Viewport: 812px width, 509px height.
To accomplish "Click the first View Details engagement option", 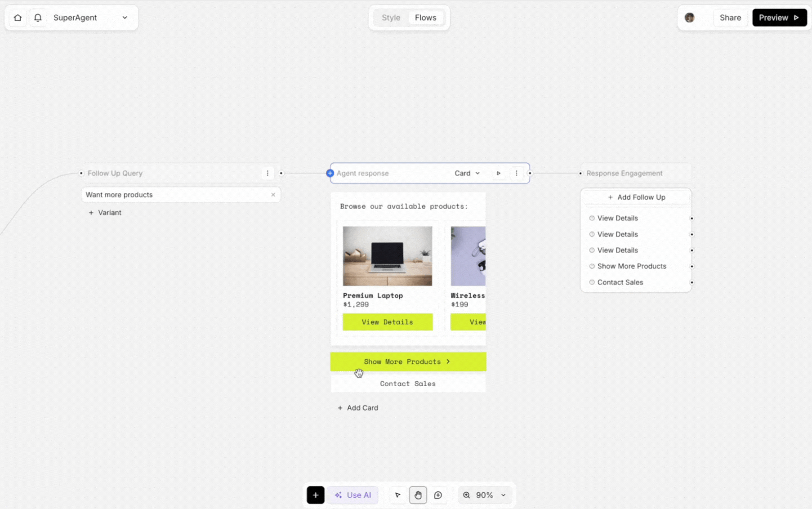I will coord(617,218).
